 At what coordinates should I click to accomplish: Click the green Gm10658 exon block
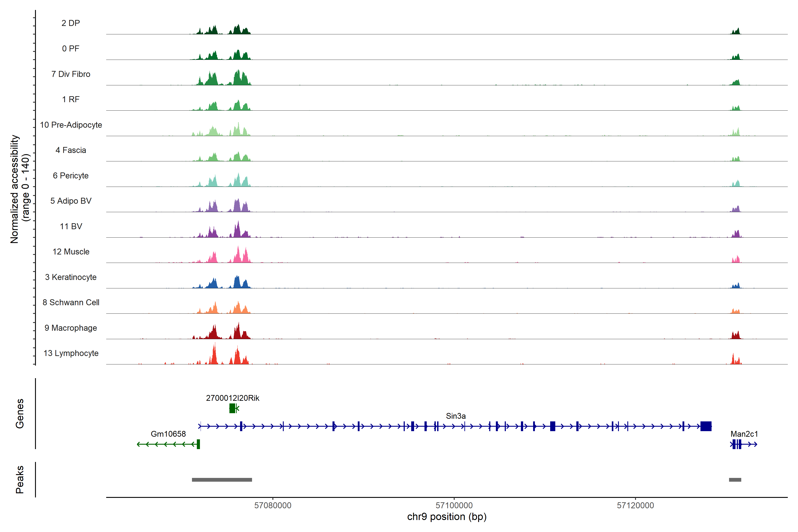pyautogui.click(x=198, y=444)
